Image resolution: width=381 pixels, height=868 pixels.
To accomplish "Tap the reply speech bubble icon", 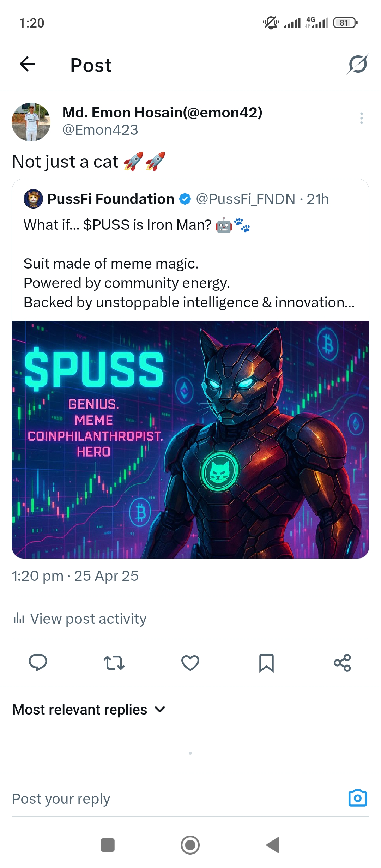I will click(x=38, y=662).
